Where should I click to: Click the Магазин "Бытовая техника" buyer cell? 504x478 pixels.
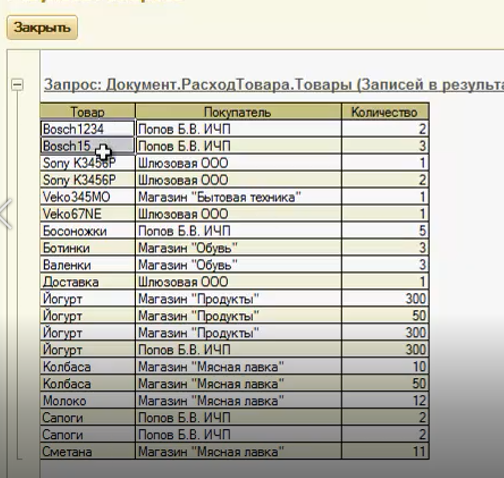(238, 197)
